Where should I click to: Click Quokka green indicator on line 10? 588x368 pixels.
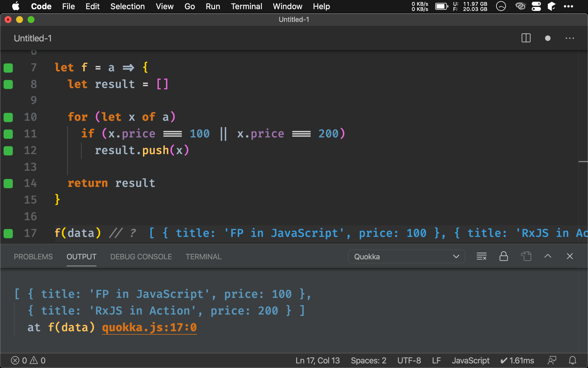[8, 117]
